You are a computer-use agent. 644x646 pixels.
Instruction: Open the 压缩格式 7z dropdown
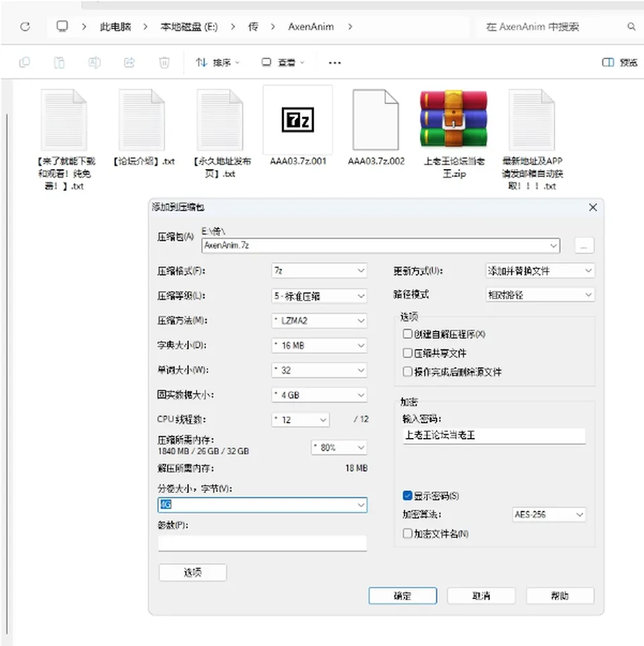point(319,271)
